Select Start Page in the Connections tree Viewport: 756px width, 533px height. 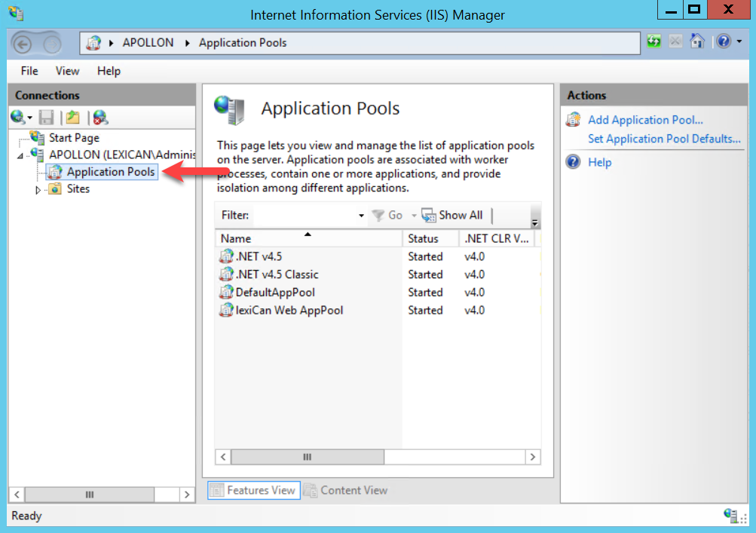(74, 138)
